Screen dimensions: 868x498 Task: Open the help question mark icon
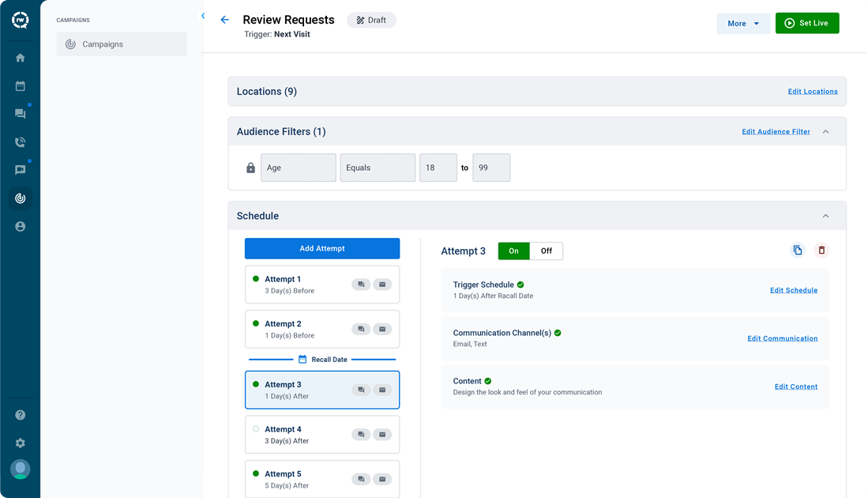click(x=20, y=415)
